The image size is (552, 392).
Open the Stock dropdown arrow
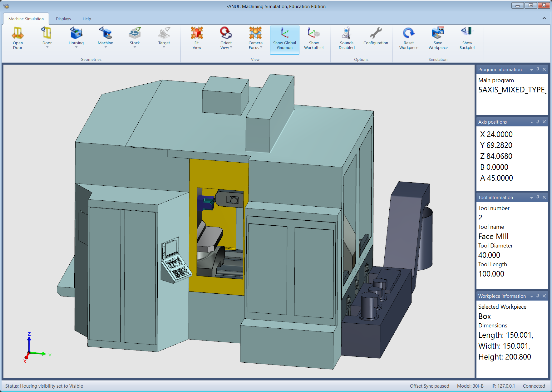click(x=135, y=47)
